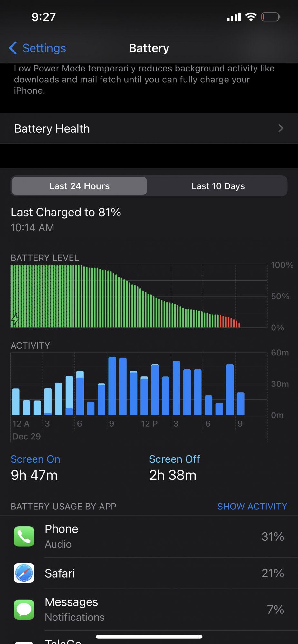Tap the cellular signal bars icon
This screenshot has height=644, width=298.
pyautogui.click(x=234, y=17)
